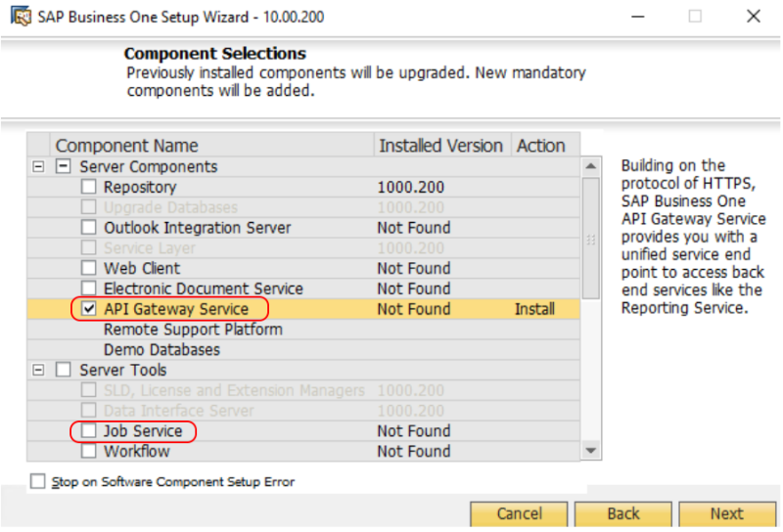The image size is (783, 532).
Task: Collapse the Server Components tree node
Action: point(38,166)
